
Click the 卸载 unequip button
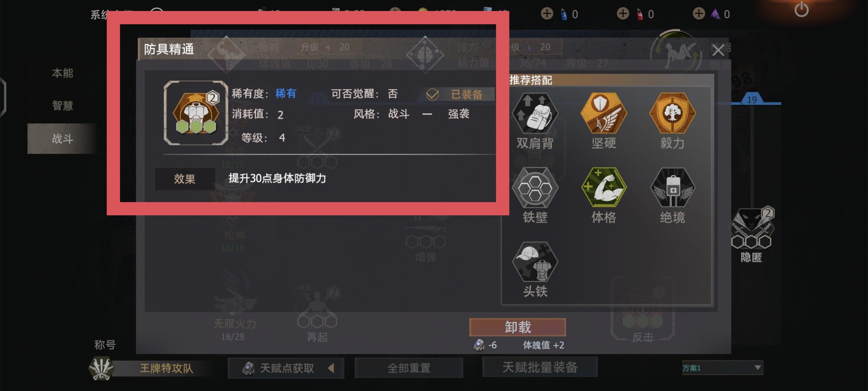point(518,327)
